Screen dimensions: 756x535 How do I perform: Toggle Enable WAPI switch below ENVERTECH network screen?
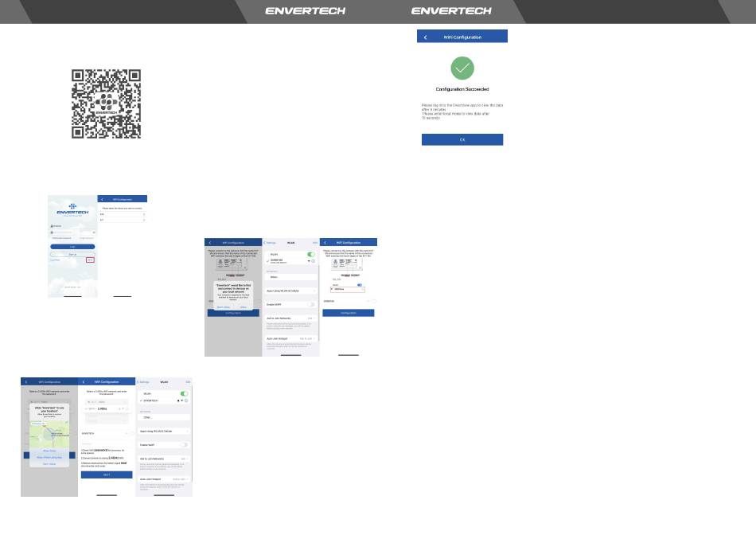point(184,445)
